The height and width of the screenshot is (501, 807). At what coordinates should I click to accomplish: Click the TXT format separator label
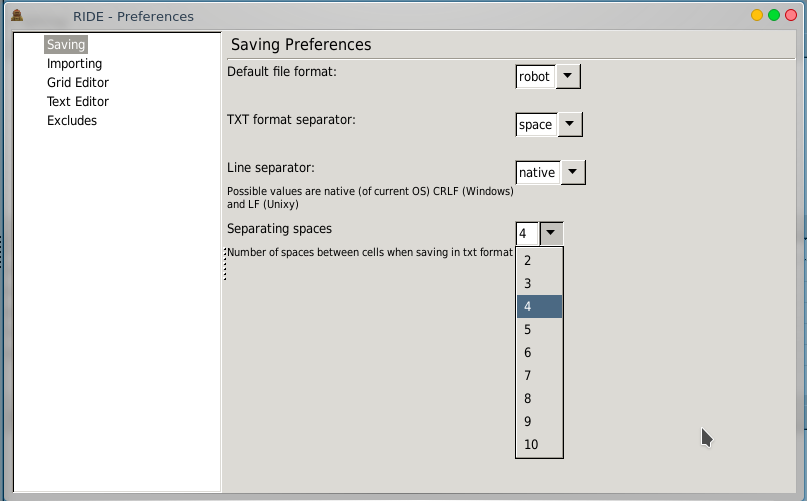291,119
